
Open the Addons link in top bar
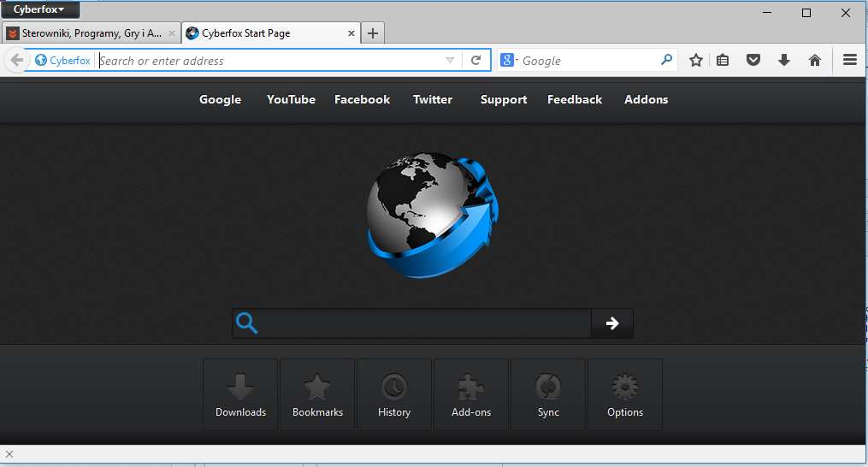click(x=646, y=100)
